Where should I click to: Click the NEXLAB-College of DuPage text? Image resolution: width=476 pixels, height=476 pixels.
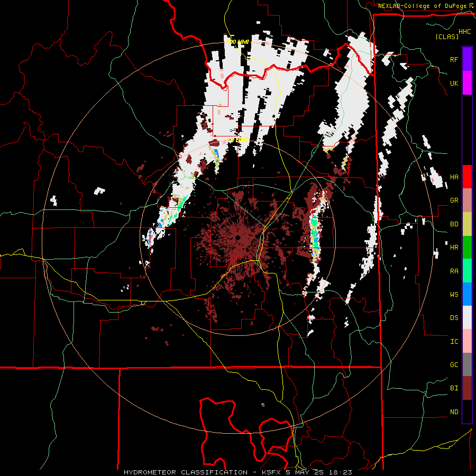click(x=422, y=6)
